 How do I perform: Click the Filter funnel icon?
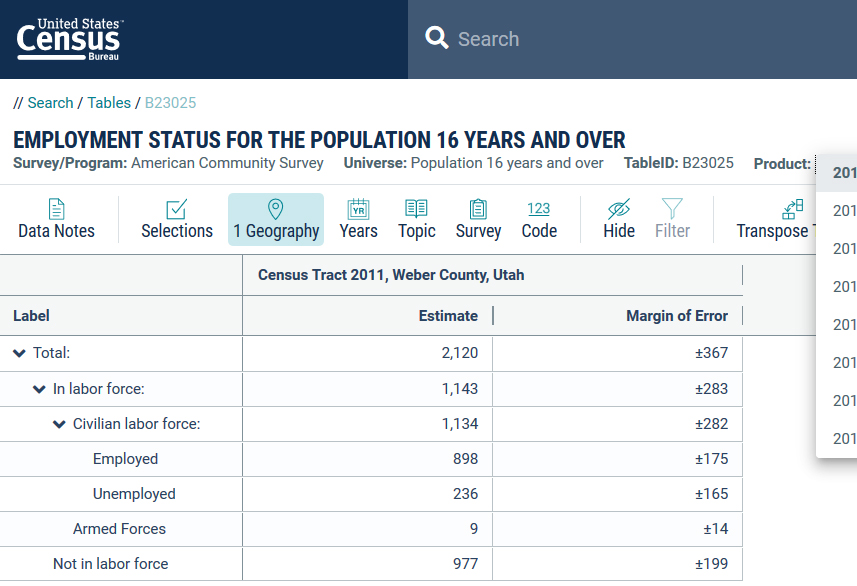coord(672,209)
